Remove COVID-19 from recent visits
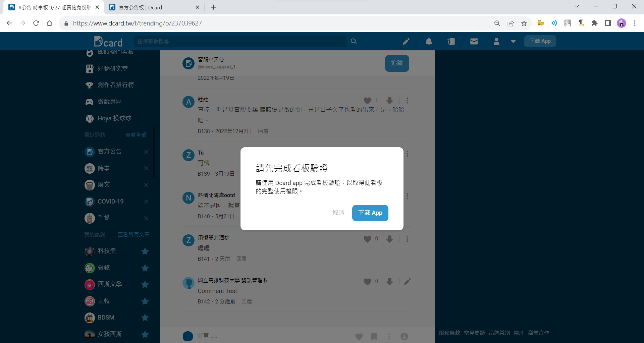The image size is (644, 343). [x=146, y=202]
